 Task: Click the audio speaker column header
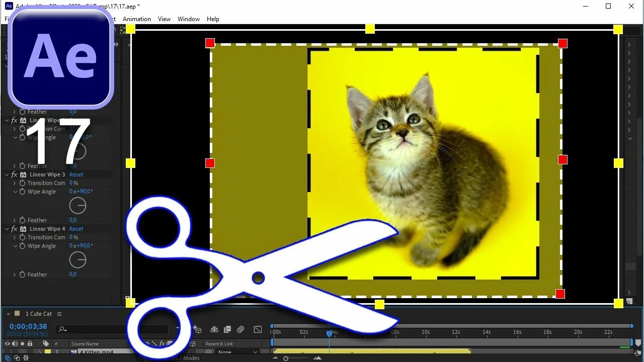(x=15, y=344)
